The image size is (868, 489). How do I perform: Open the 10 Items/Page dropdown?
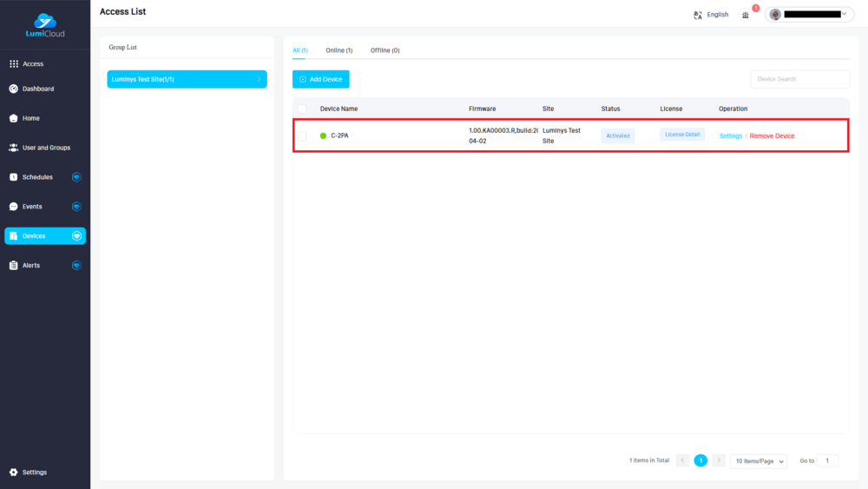[758, 461]
